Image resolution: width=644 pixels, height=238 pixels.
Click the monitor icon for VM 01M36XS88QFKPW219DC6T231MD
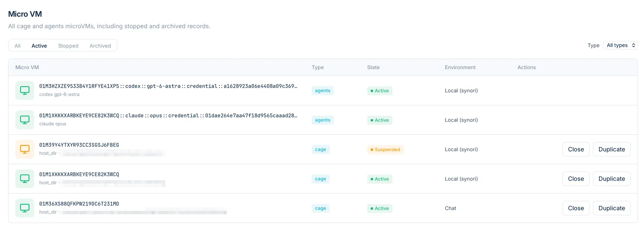click(25, 208)
